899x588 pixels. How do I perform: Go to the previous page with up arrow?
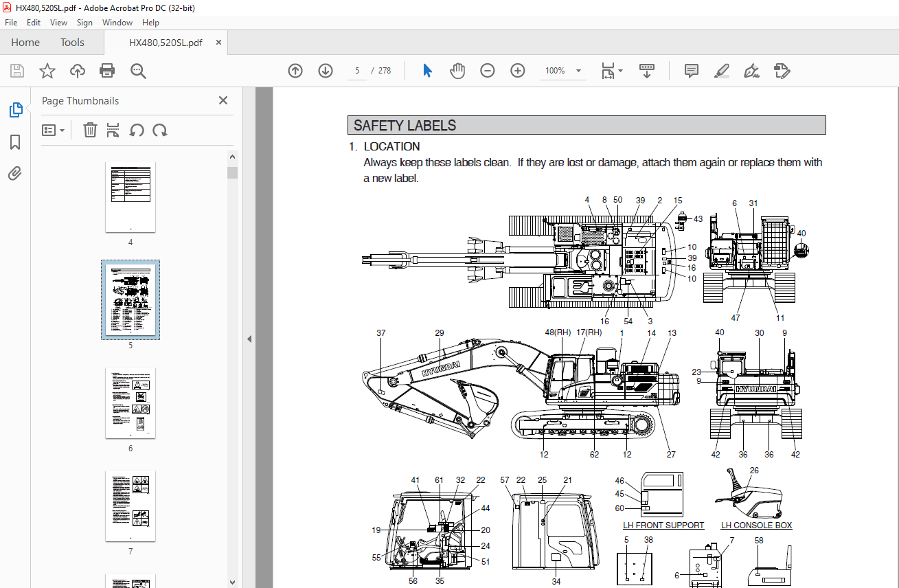(x=295, y=71)
